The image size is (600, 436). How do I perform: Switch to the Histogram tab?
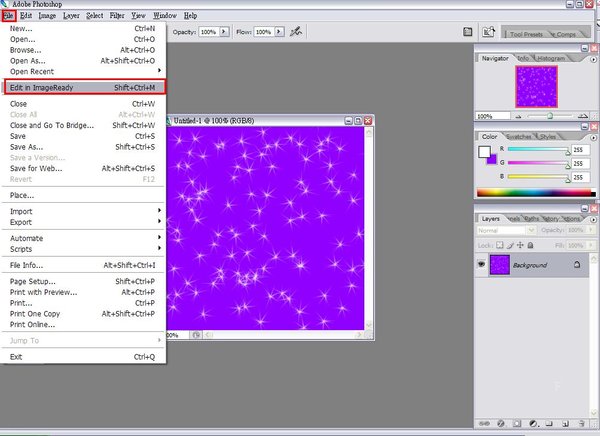tap(551, 59)
